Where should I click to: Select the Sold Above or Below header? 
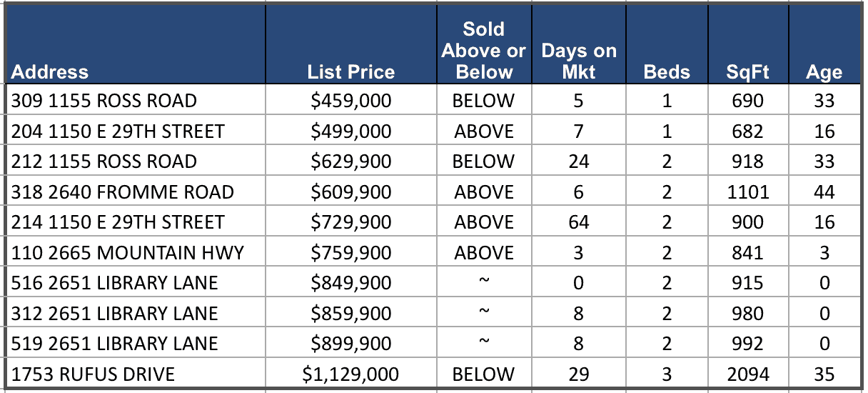coord(483,51)
